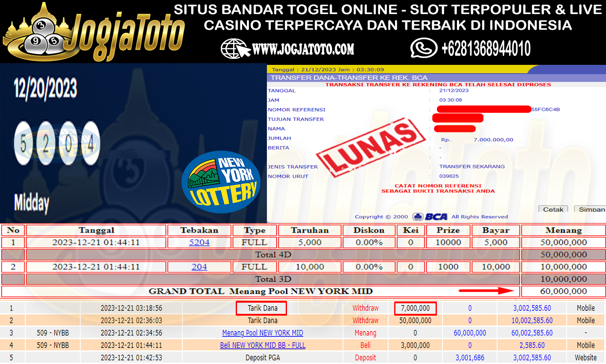This screenshot has width=606, height=364.
Task: Click boxed 7,000,000 withdraw amount
Action: (x=415, y=308)
